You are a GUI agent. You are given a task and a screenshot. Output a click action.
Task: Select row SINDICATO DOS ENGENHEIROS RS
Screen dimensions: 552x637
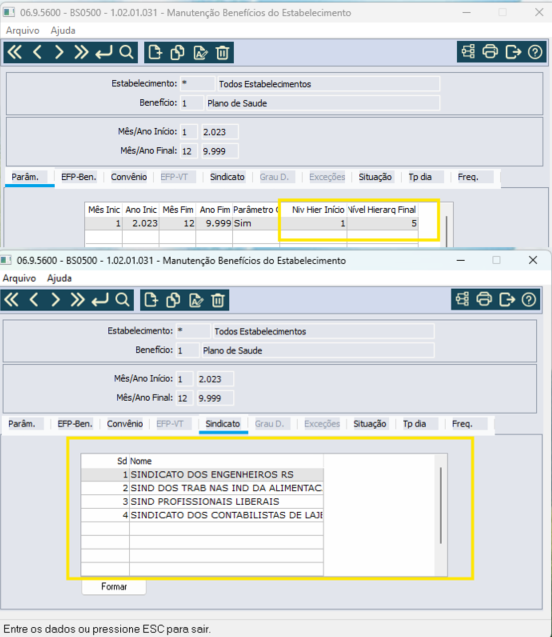coord(202,474)
